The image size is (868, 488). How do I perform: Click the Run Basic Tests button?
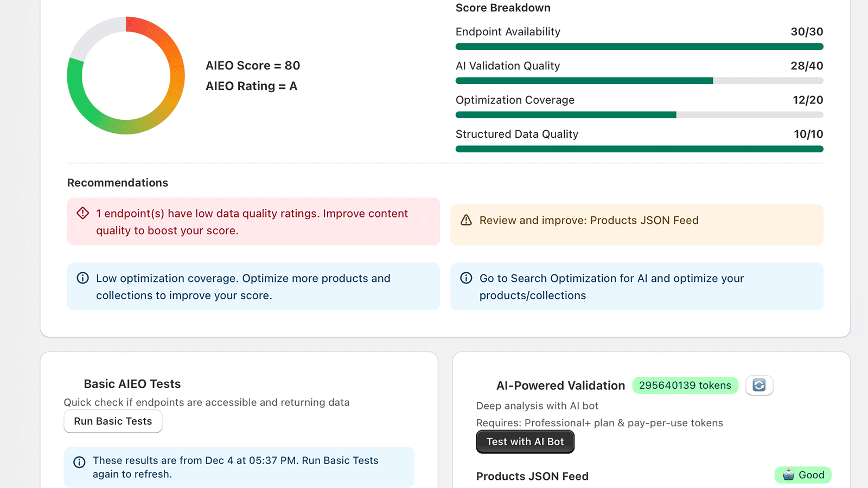112,421
